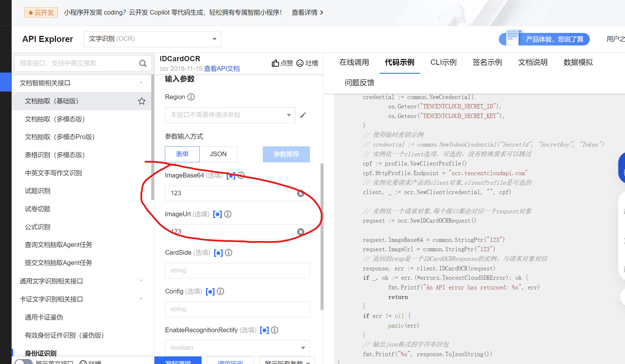625x364 pixels.
Task: Open the 查看API文档 link
Action: tap(222, 69)
